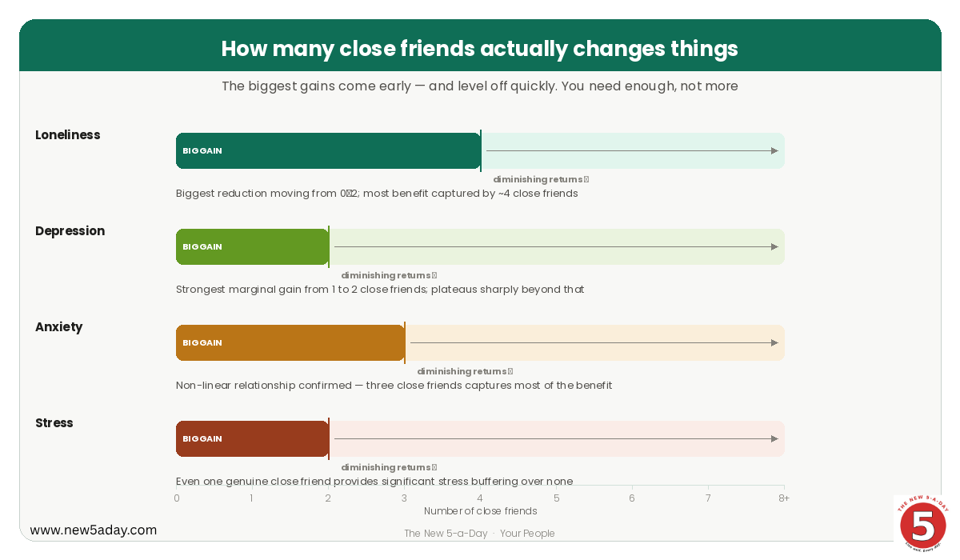Image resolution: width=960 pixels, height=560 pixels.
Task: Click the New 5-a-Day logo badge
Action: point(922,523)
